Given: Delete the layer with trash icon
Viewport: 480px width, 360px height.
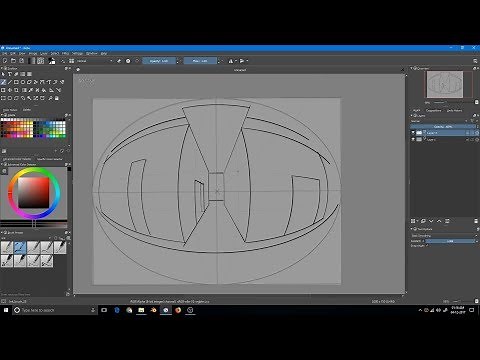Looking at the screenshot, I should (x=476, y=221).
